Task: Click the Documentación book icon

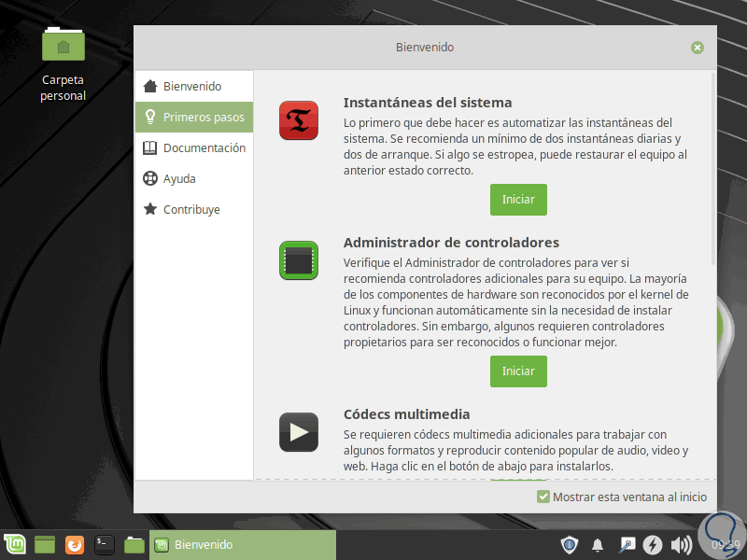Action: pos(148,147)
